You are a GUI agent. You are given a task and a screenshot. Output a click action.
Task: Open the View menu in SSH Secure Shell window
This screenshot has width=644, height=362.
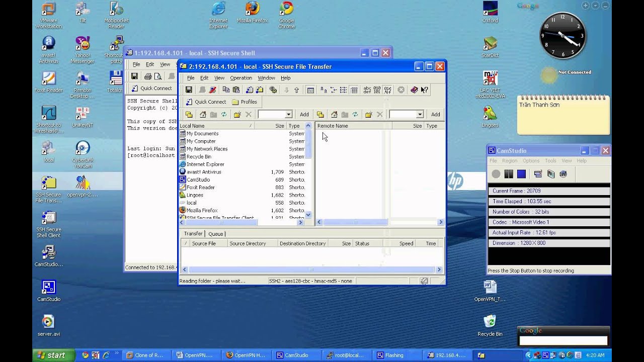(x=165, y=64)
